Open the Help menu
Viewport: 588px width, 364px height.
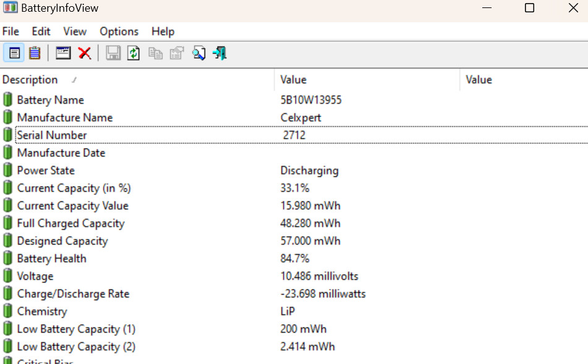click(163, 32)
